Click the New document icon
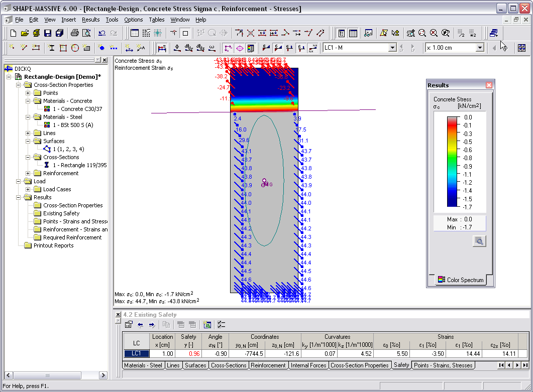The width and height of the screenshot is (533, 392). click(x=13, y=32)
